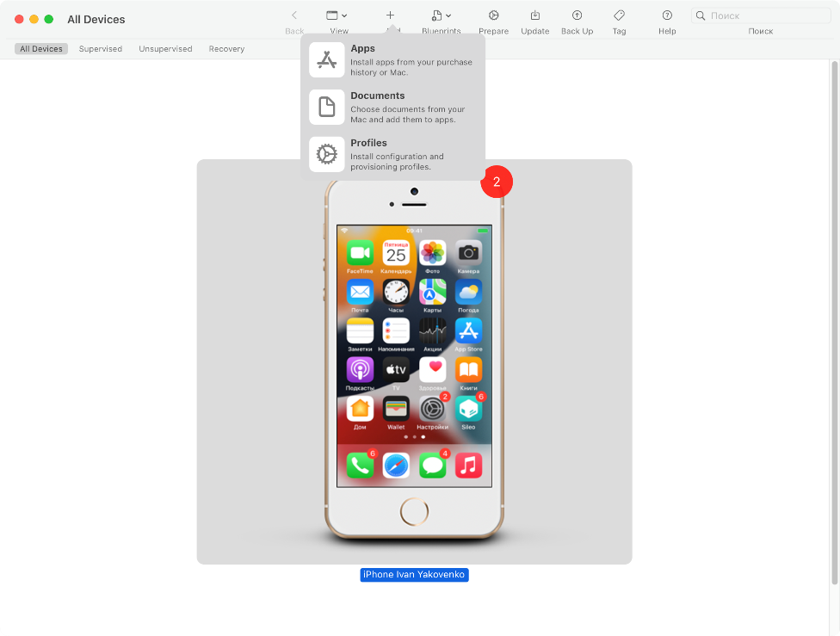Viewport: 840px width, 636px height.
Task: Select the iPhone Ivan Yakovenko label
Action: pos(414,574)
